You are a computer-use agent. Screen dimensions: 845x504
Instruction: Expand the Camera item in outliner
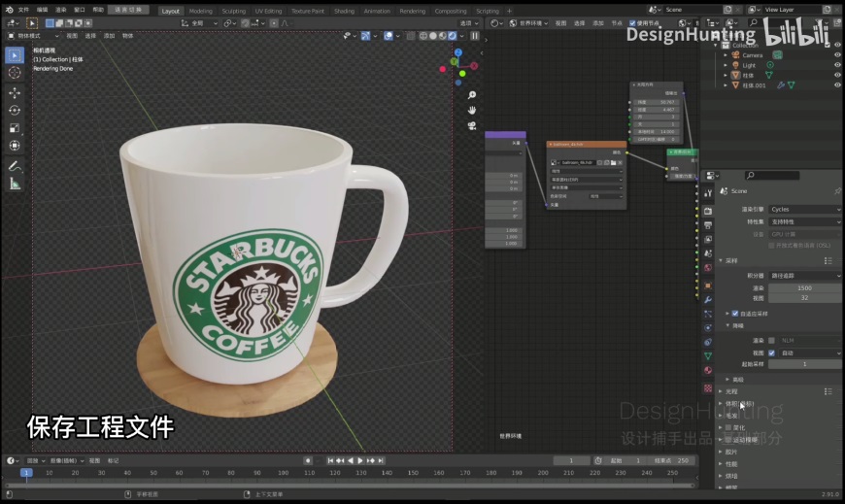pos(726,55)
